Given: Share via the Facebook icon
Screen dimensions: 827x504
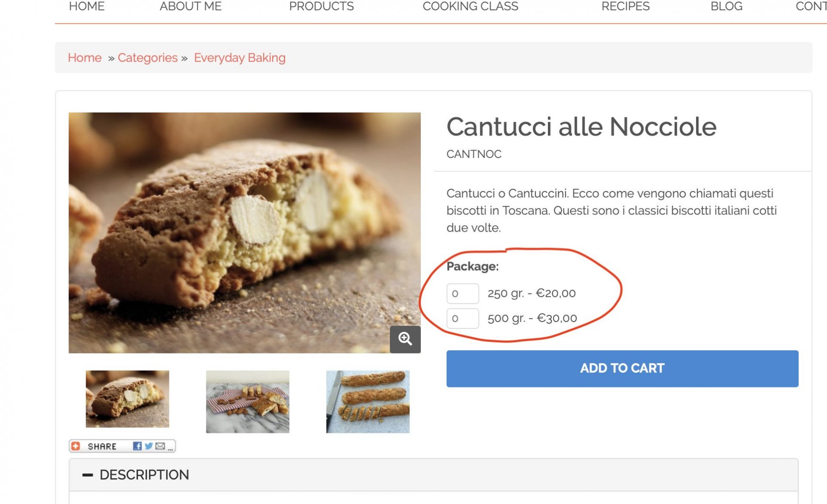Looking at the screenshot, I should coord(137,446).
